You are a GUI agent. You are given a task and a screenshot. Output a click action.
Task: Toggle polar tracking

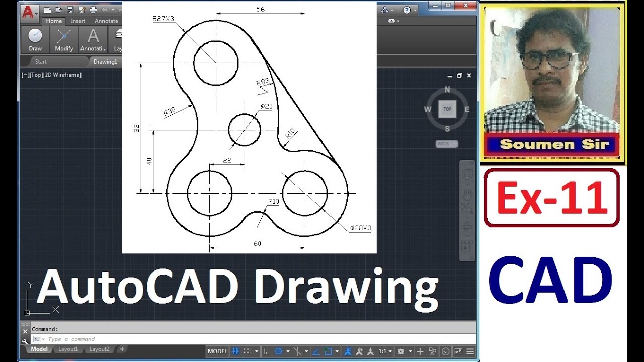pos(279,351)
